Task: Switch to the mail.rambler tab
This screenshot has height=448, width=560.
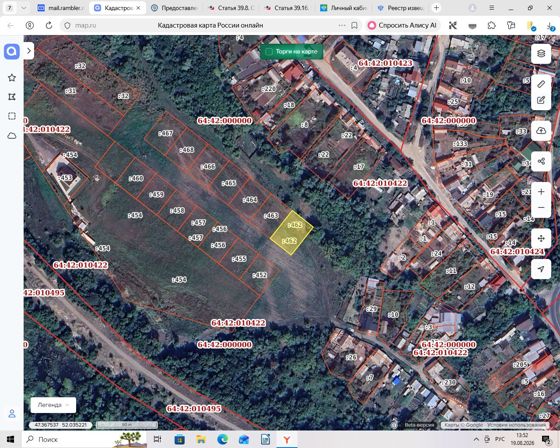Action: [61, 8]
